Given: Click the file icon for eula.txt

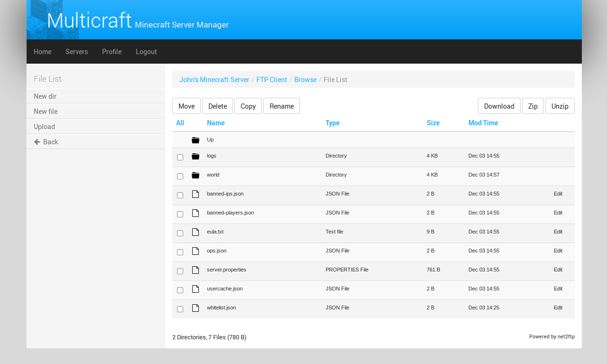Looking at the screenshot, I should click(x=196, y=232).
